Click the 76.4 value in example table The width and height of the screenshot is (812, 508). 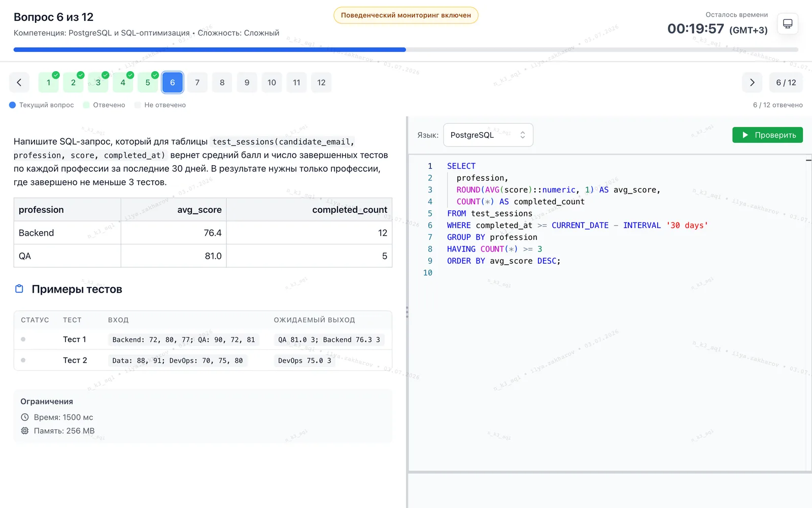point(213,233)
